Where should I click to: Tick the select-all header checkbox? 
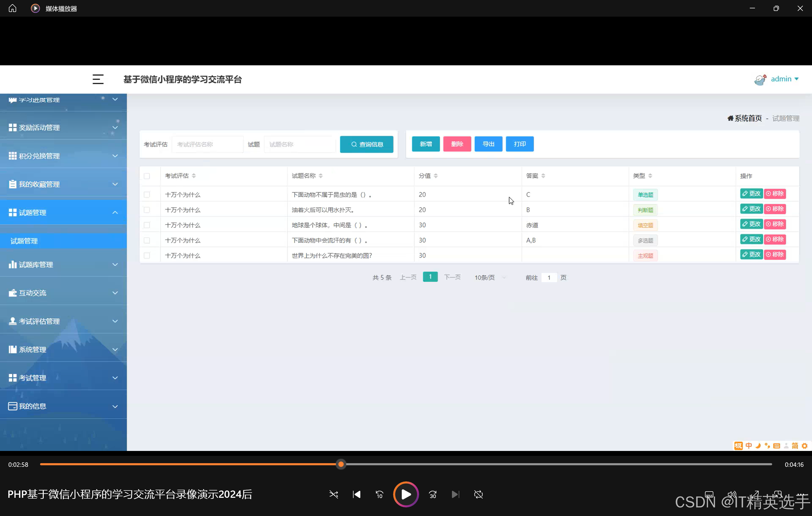(x=147, y=176)
